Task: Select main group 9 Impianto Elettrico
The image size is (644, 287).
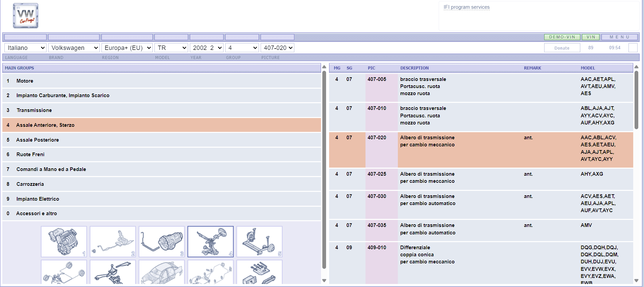Action: [x=162, y=199]
